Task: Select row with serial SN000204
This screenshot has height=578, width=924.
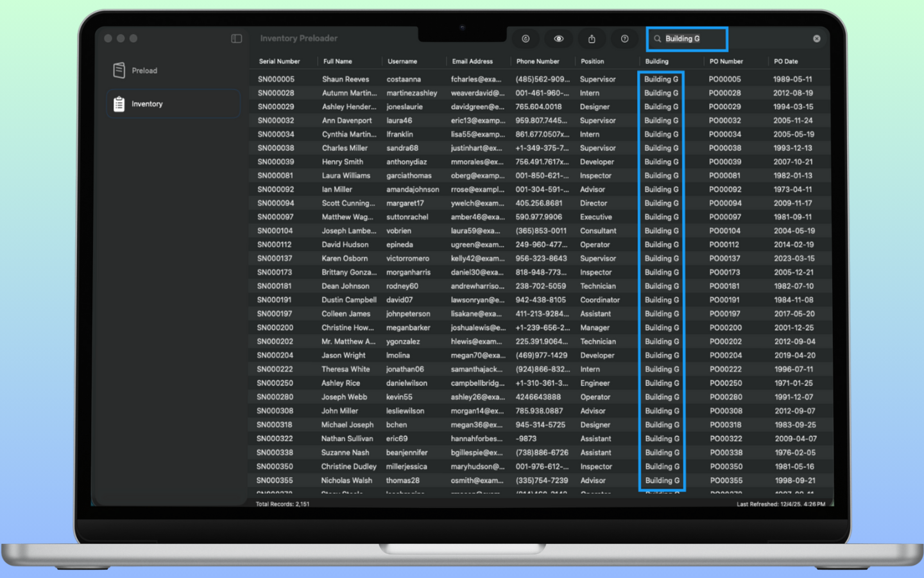Action: pos(275,355)
